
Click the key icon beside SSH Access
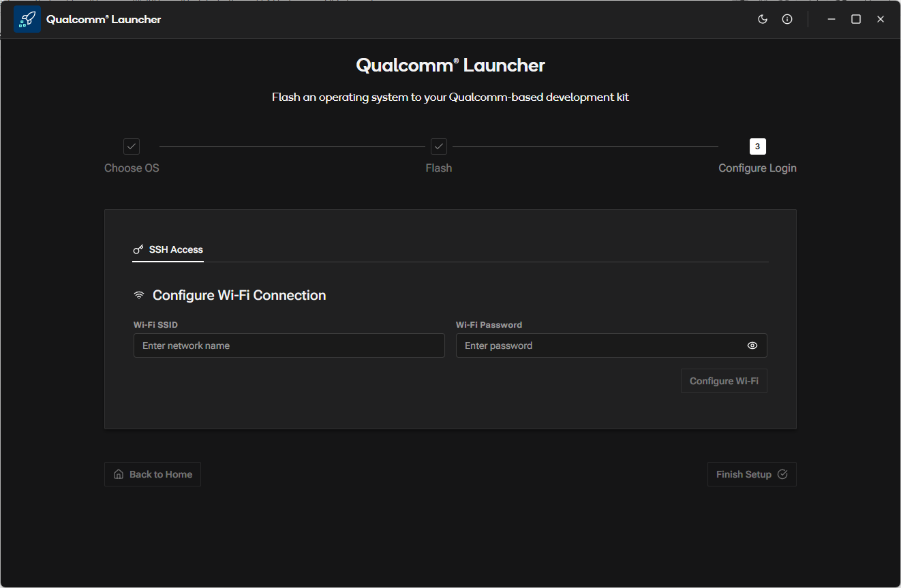pos(138,249)
